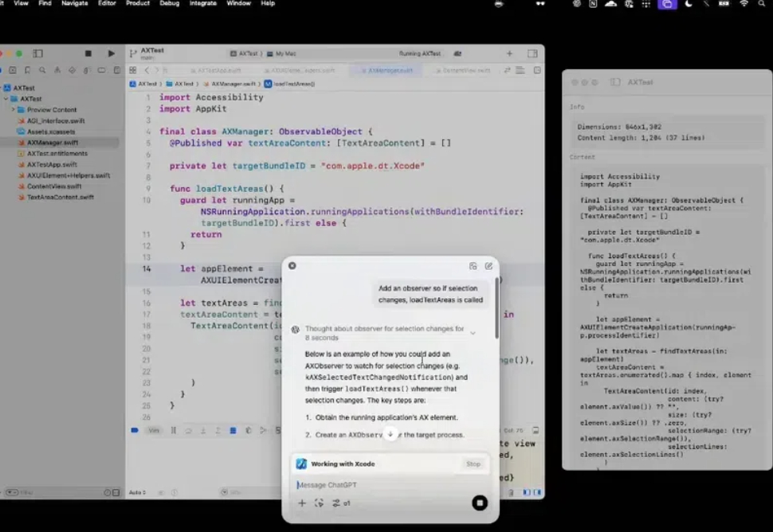
Task: Open the Find navigator magnifier icon
Action: 42,70
